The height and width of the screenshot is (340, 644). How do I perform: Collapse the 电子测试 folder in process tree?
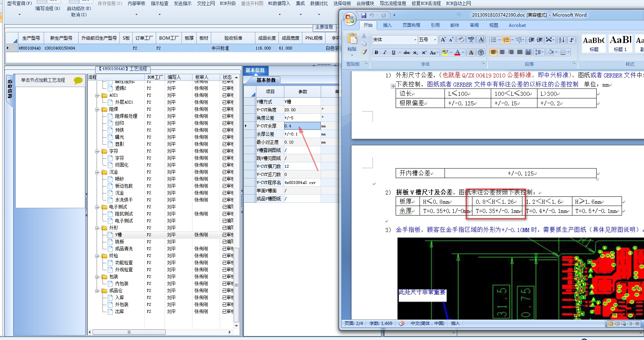[97, 207]
